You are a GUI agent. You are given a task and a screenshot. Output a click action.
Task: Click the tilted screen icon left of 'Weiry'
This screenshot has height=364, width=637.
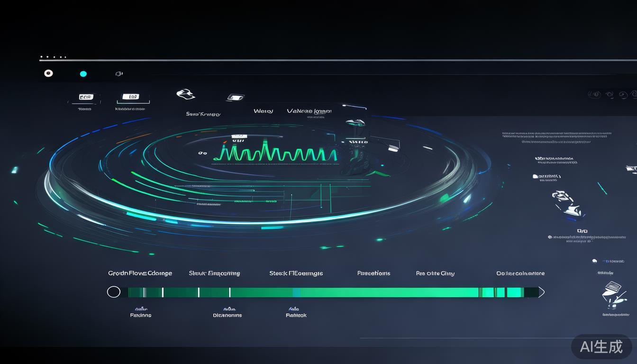click(x=235, y=97)
